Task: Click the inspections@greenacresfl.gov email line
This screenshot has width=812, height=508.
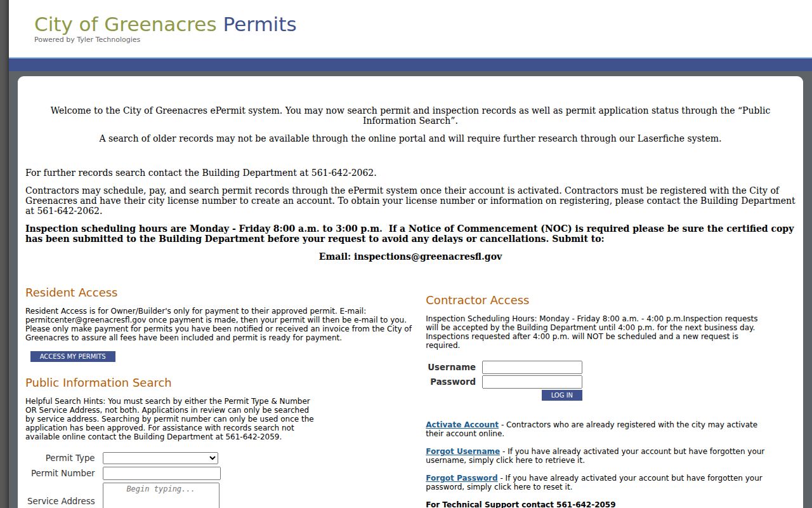Action: coord(410,257)
